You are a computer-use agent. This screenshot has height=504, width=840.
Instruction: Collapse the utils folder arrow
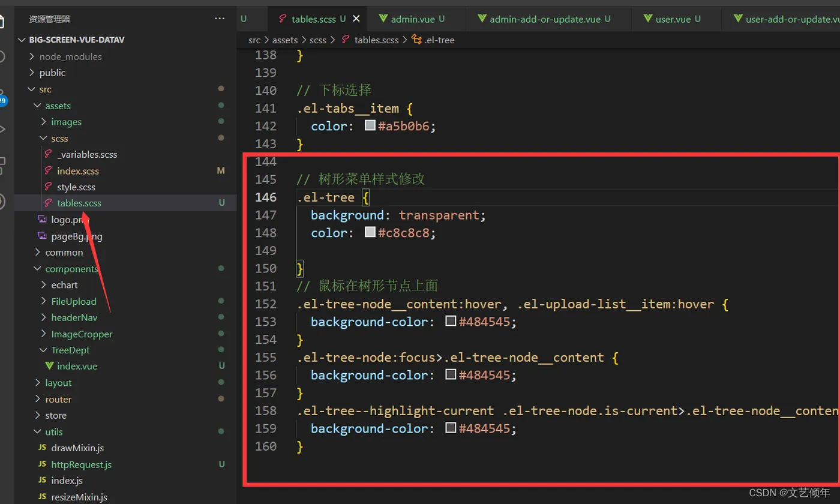click(x=38, y=431)
